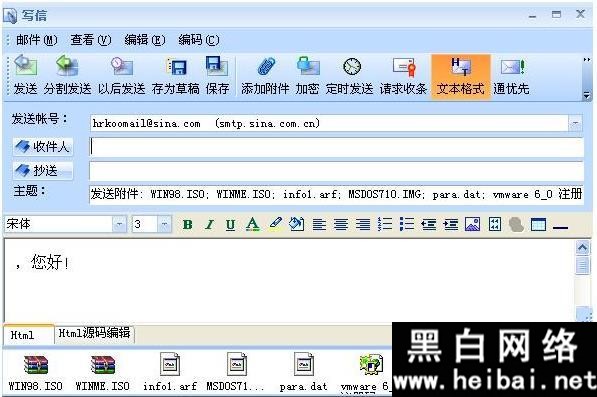Select the vmware 6 attachment

click(366, 373)
